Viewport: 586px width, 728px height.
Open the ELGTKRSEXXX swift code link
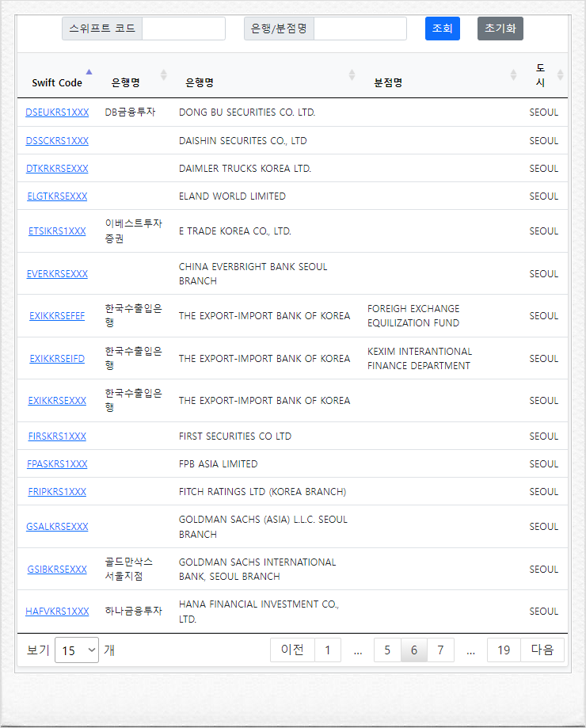tap(57, 196)
